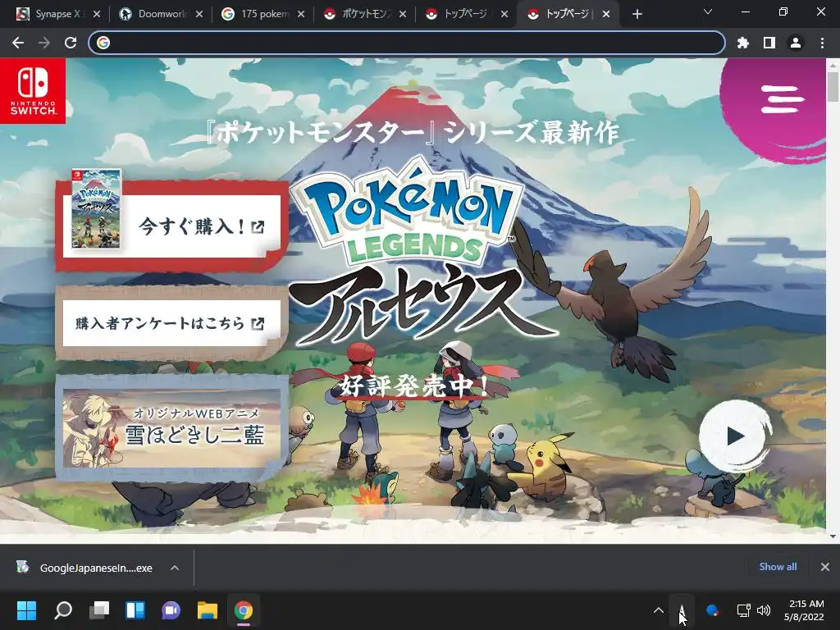Open the site hamburger menu
This screenshot has height=630, width=840.
click(x=782, y=99)
